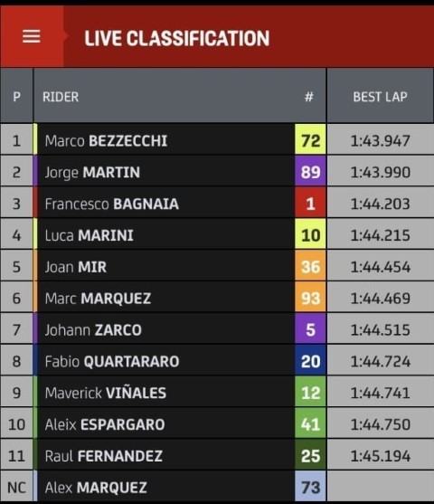Select Francesco Bagnaia's name

point(112,204)
